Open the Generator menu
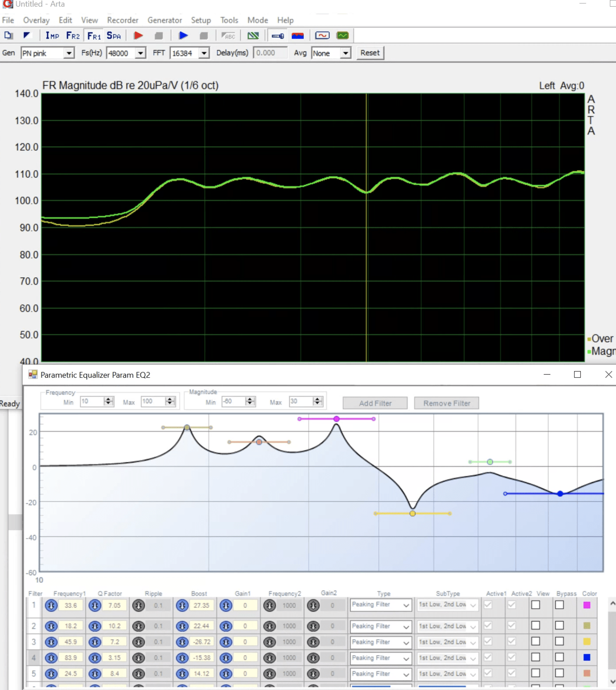The image size is (616, 690). click(x=165, y=20)
